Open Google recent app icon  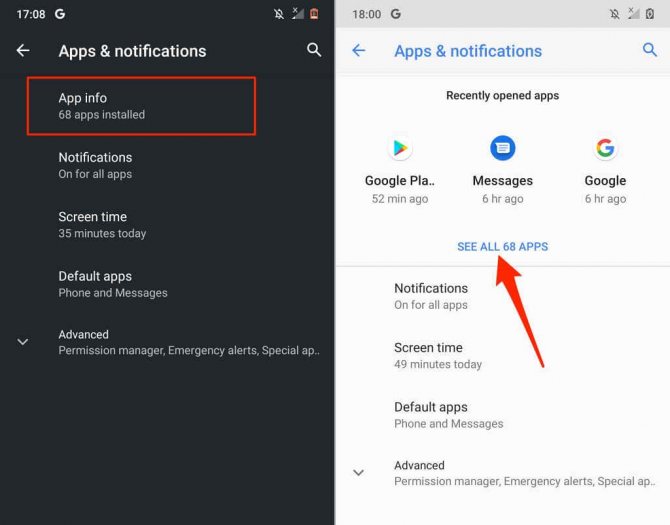[x=605, y=148]
